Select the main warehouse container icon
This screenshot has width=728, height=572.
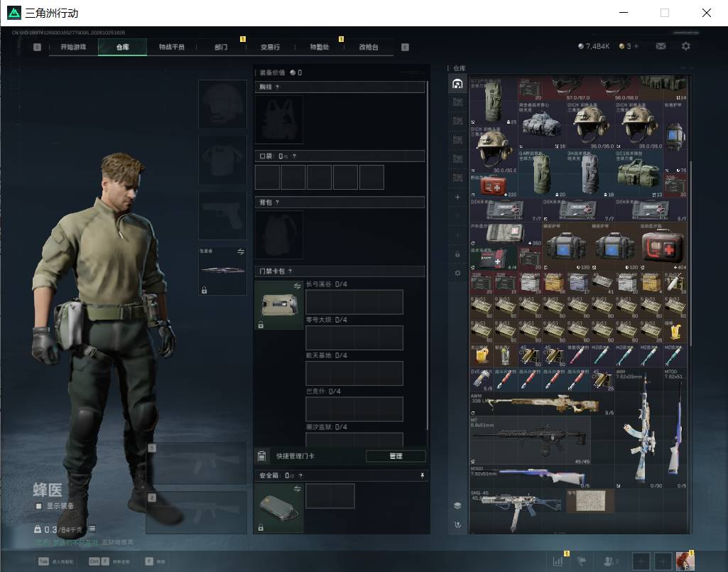point(457,84)
